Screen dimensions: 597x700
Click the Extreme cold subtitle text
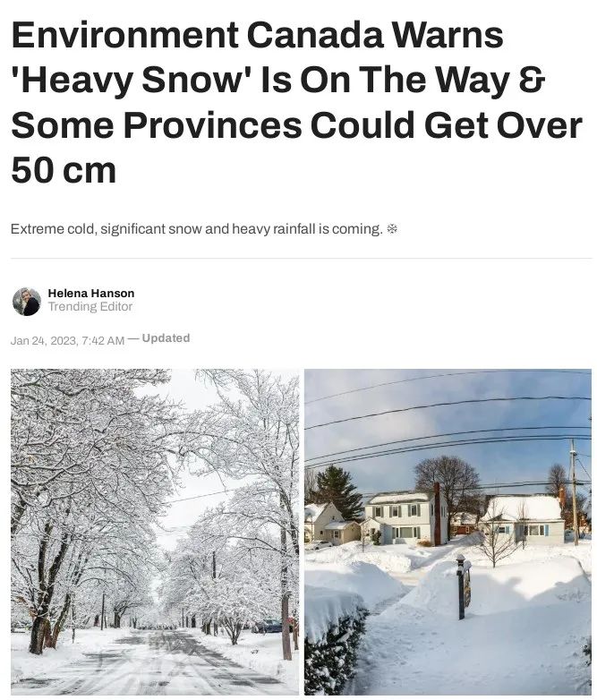coord(197,229)
